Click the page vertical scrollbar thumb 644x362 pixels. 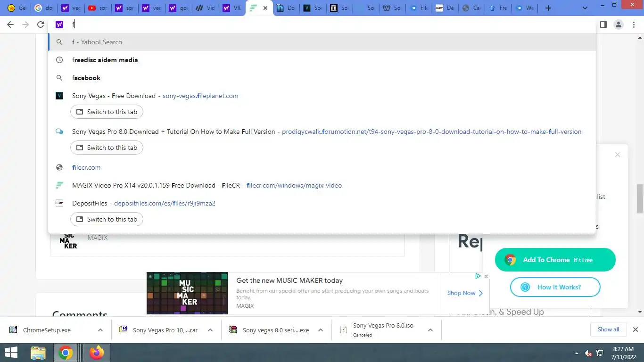tap(640, 198)
